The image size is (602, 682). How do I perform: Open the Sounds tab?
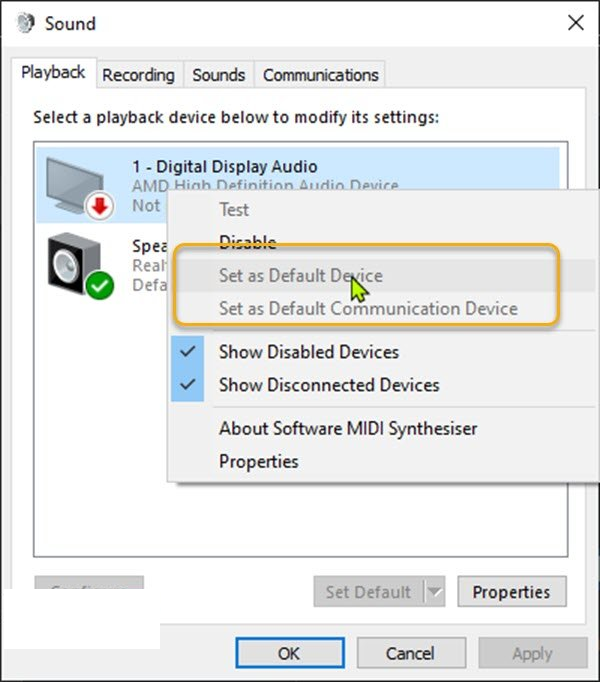pos(218,75)
